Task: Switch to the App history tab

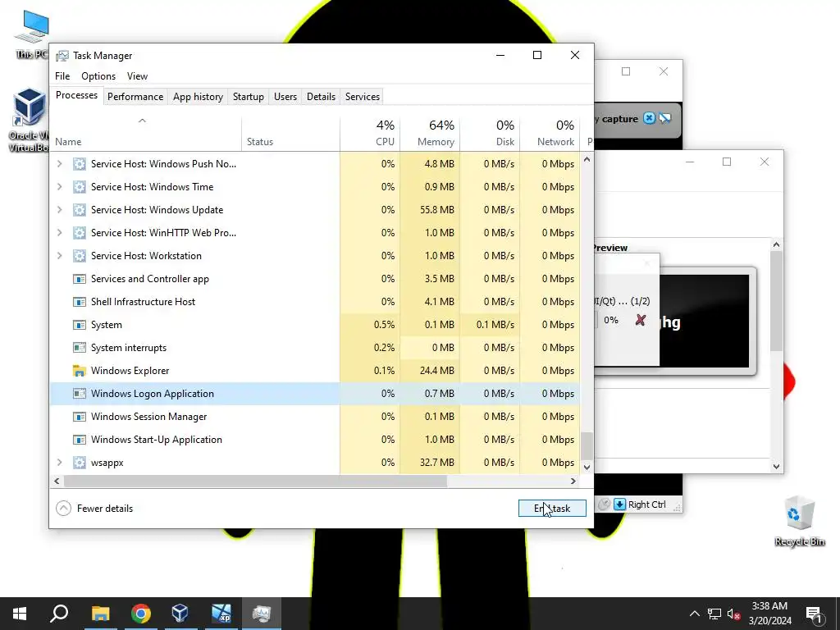Action: coord(198,97)
